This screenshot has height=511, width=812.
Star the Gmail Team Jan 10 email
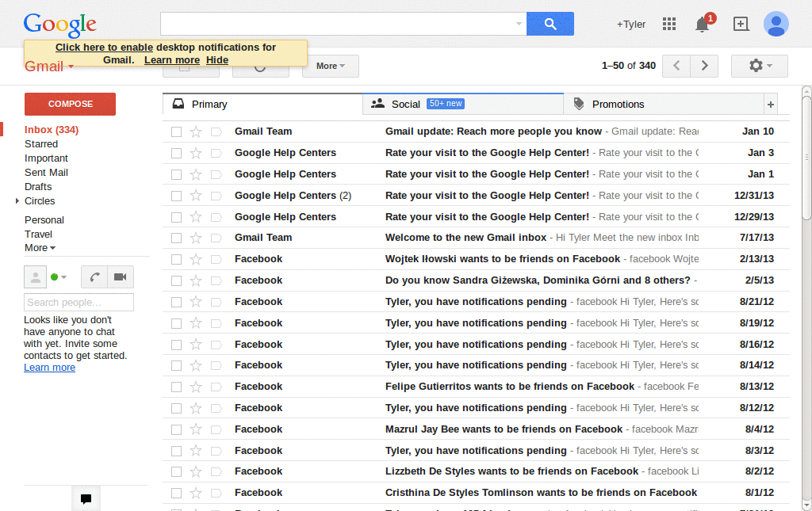(x=196, y=132)
